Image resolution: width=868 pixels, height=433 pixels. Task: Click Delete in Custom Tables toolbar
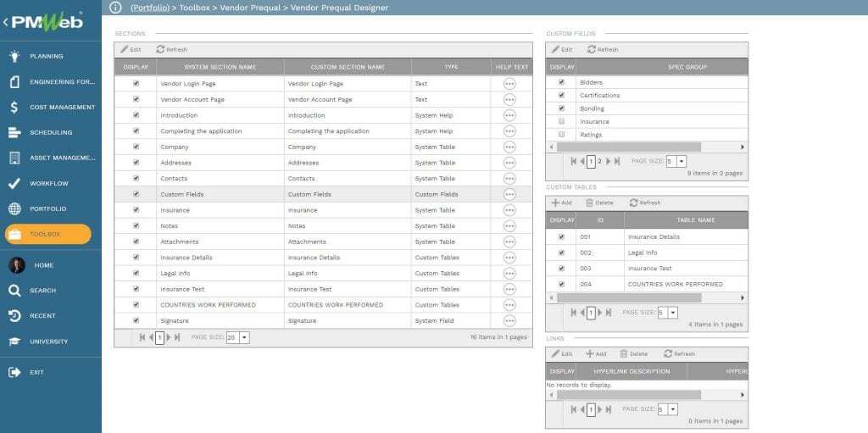(x=599, y=203)
